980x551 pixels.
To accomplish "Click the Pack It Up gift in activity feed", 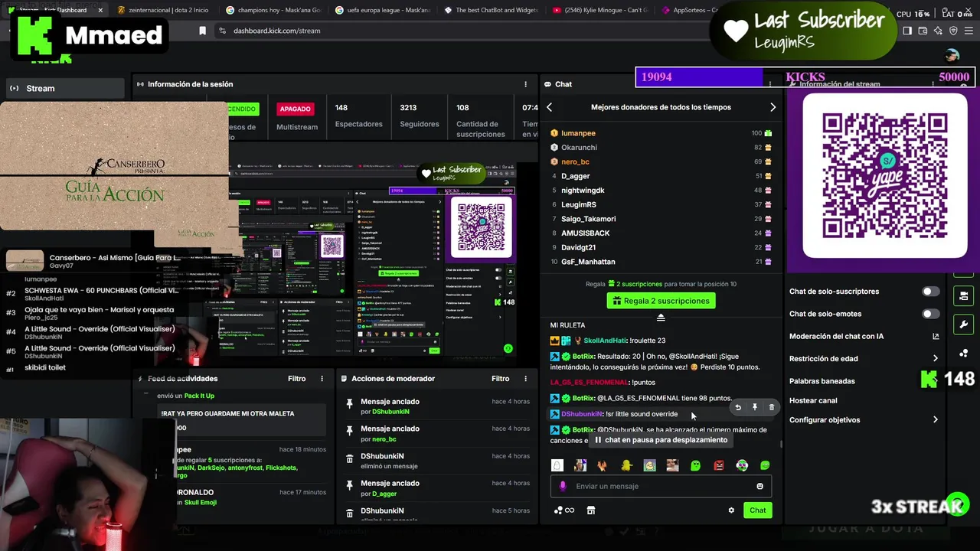I will pos(199,396).
